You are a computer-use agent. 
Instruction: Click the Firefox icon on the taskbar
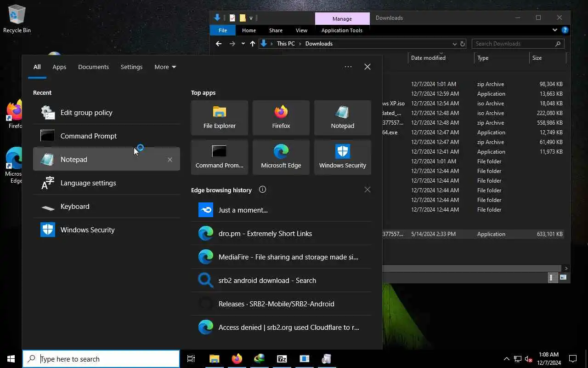(237, 359)
